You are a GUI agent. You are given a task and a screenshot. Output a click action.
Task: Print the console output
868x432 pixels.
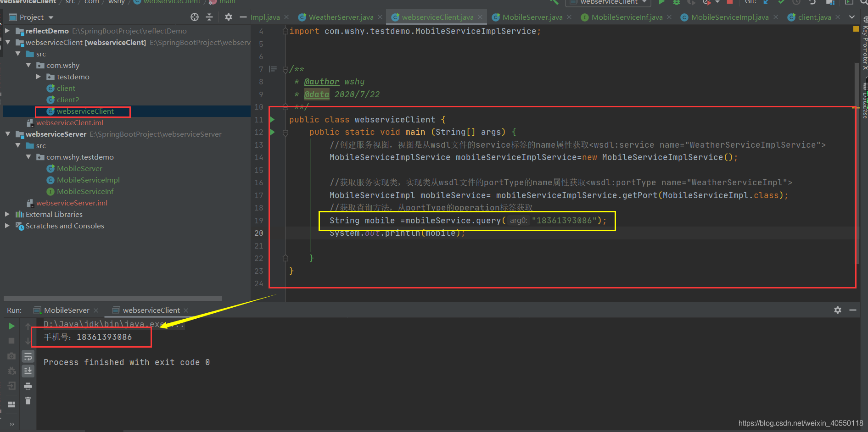[x=28, y=386]
